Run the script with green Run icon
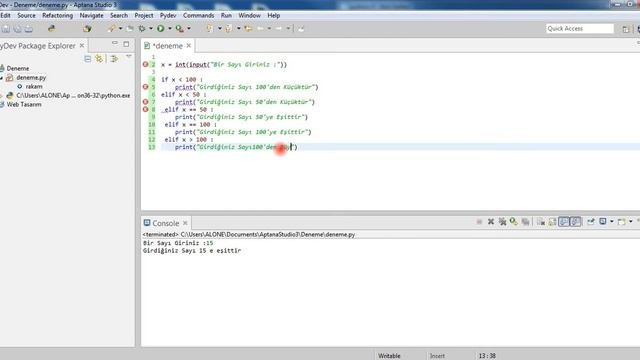Image resolution: width=640 pixels, height=360 pixels. [x=160, y=29]
